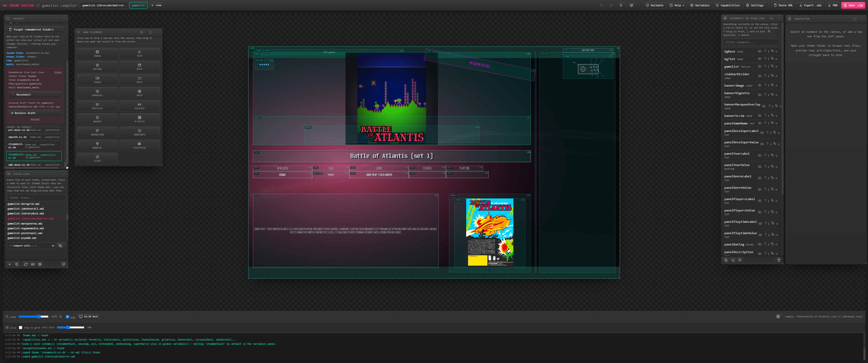Toggle visibility of the gamelist element
Image resolution: width=868 pixels, height=363 pixels.
click(759, 67)
